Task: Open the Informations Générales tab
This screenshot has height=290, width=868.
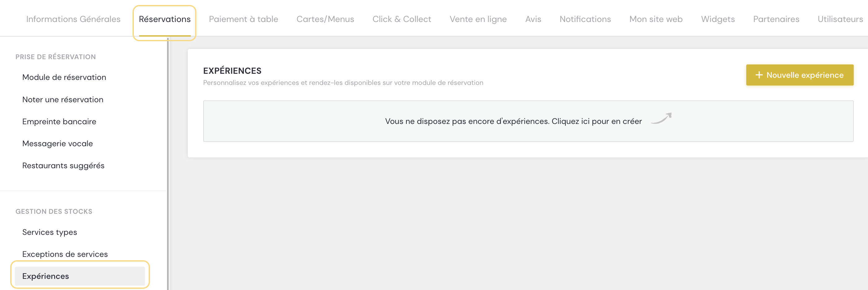Action: [x=73, y=19]
